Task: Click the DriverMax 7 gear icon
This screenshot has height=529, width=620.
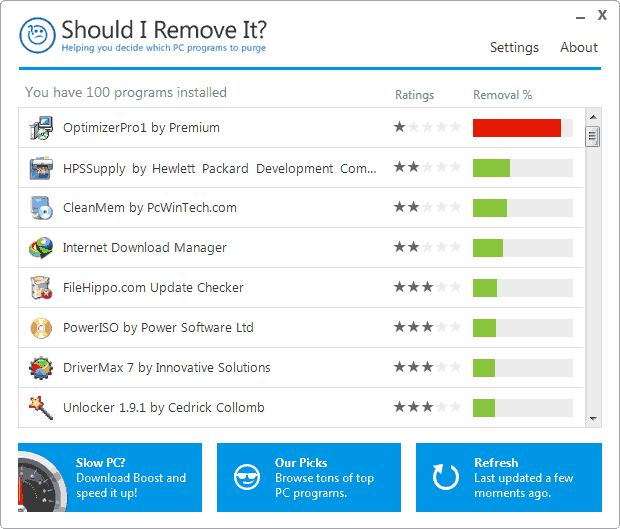Action: 41,368
